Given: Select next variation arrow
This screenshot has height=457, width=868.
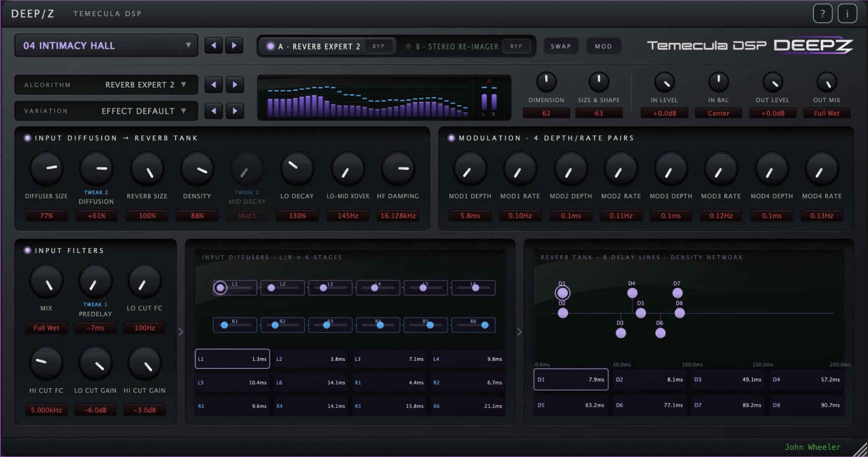Looking at the screenshot, I should click(x=235, y=111).
